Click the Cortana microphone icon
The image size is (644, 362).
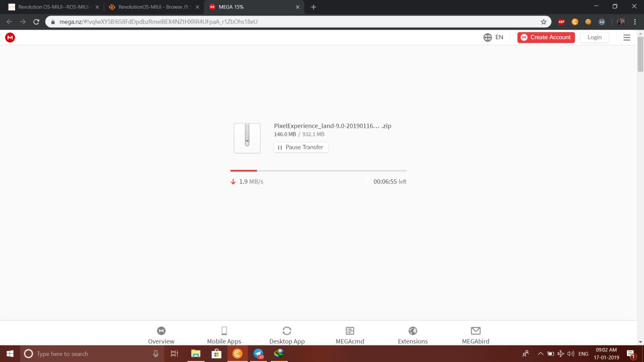(156, 353)
